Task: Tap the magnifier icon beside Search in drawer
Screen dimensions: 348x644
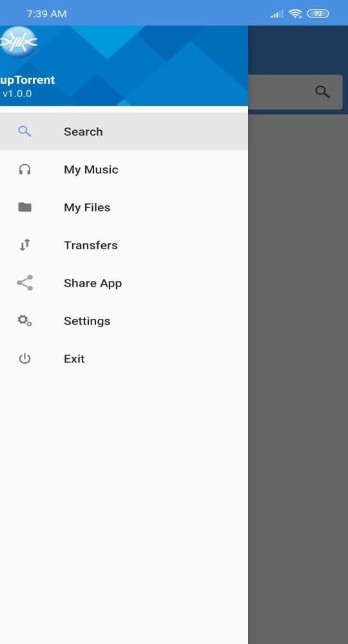Action: [x=24, y=131]
